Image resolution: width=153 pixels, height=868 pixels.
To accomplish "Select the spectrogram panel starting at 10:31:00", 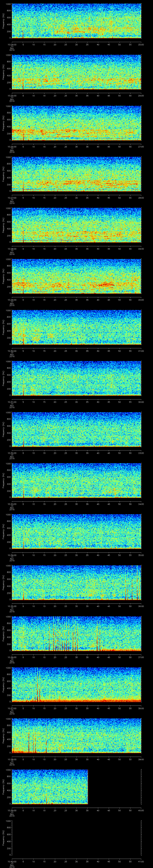I will point(77,378).
